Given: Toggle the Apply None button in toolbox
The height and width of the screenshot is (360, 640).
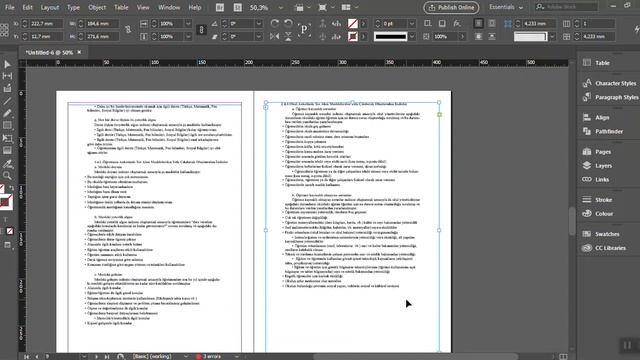Looking at the screenshot, I should tap(10, 231).
